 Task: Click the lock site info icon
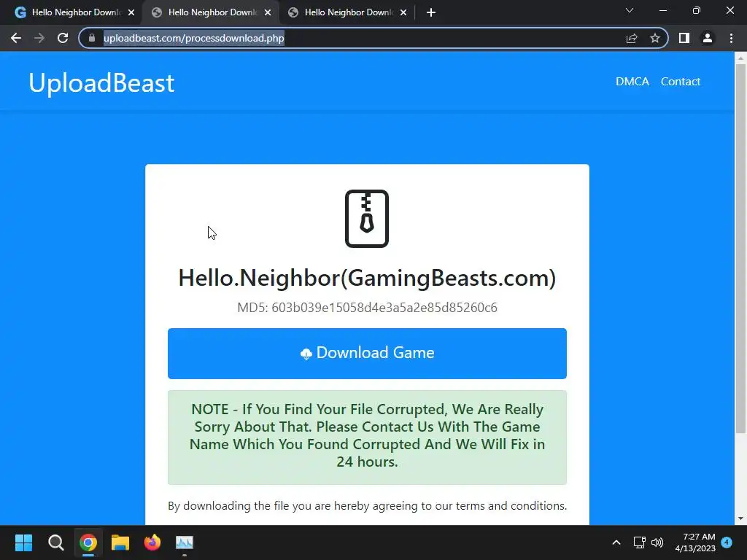92,38
